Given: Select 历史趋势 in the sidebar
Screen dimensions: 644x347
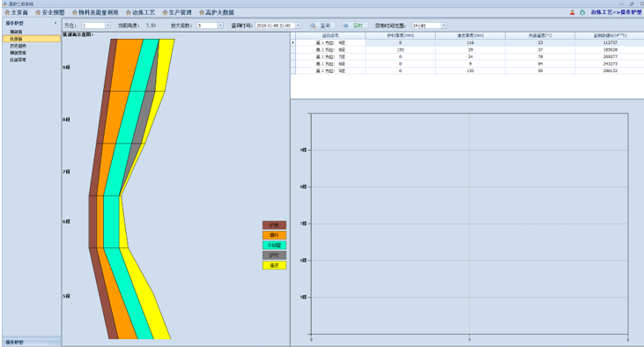Looking at the screenshot, I should coord(19,46).
